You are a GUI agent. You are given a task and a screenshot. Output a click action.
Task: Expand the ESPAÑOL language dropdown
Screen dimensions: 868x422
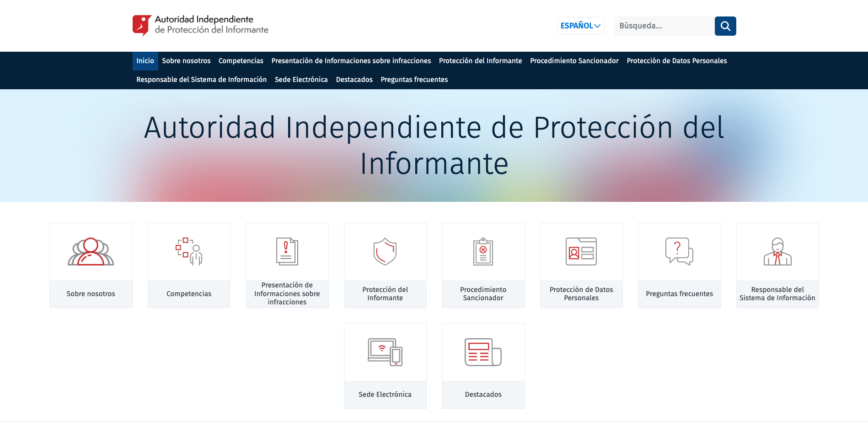pos(580,26)
